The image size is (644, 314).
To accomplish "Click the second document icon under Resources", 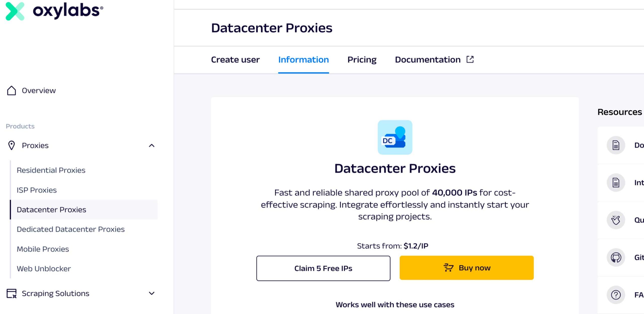I will (616, 183).
